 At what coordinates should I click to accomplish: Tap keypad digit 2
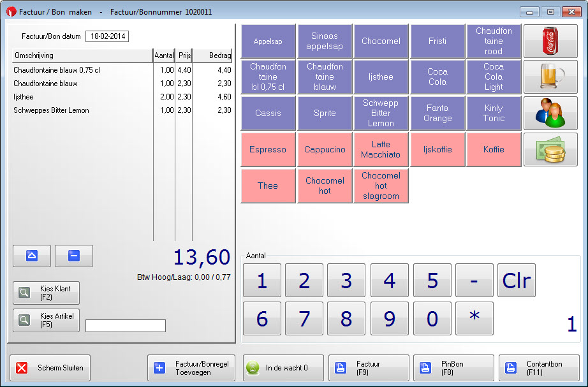304,280
